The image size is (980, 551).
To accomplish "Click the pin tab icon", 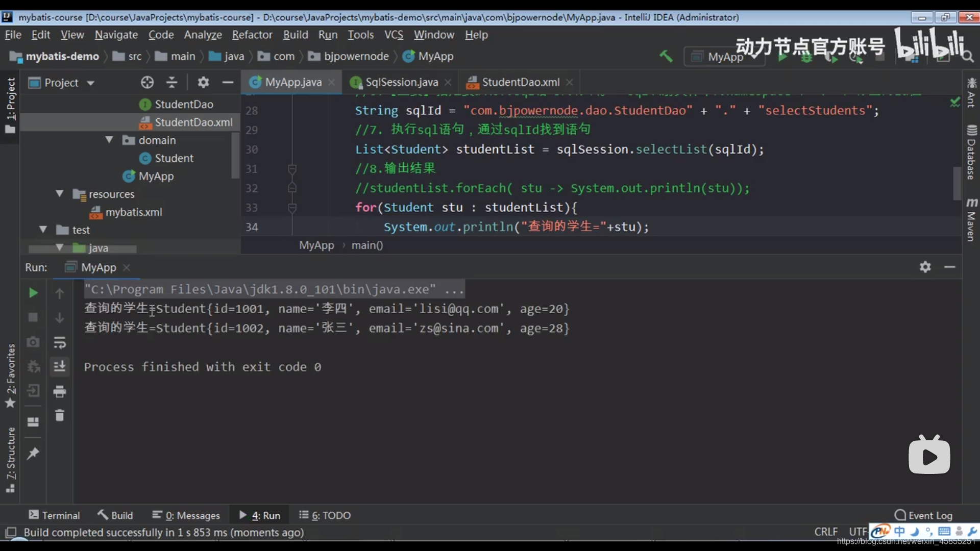I will click(33, 453).
